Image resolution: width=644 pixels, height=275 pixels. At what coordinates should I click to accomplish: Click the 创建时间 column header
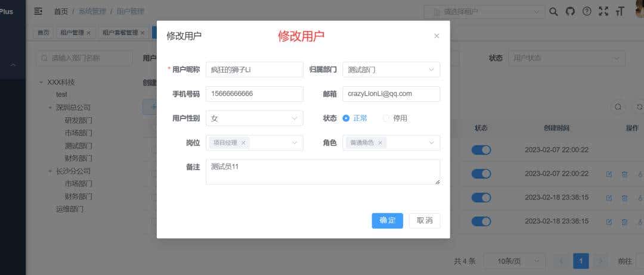click(x=556, y=129)
